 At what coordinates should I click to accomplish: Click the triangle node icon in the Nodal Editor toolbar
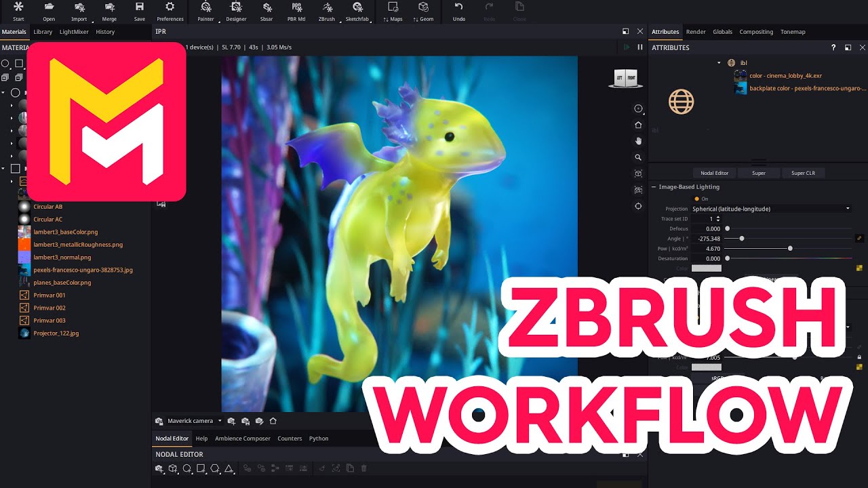click(229, 468)
